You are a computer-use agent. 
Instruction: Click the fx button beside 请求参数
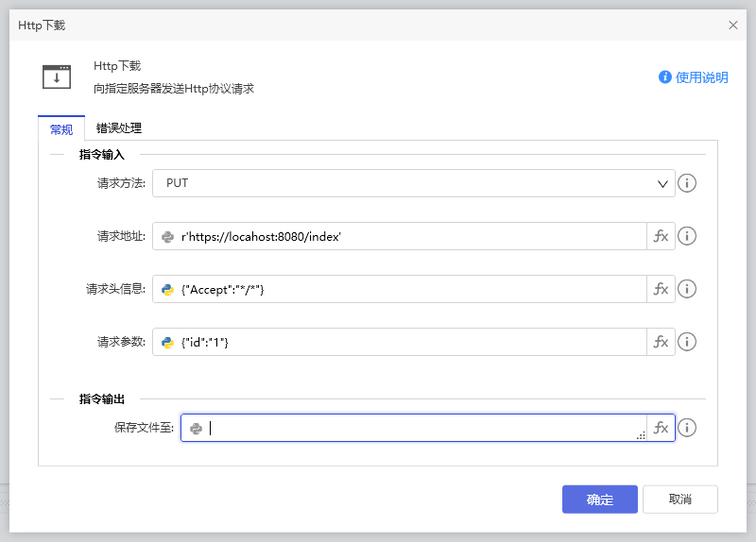pos(661,342)
